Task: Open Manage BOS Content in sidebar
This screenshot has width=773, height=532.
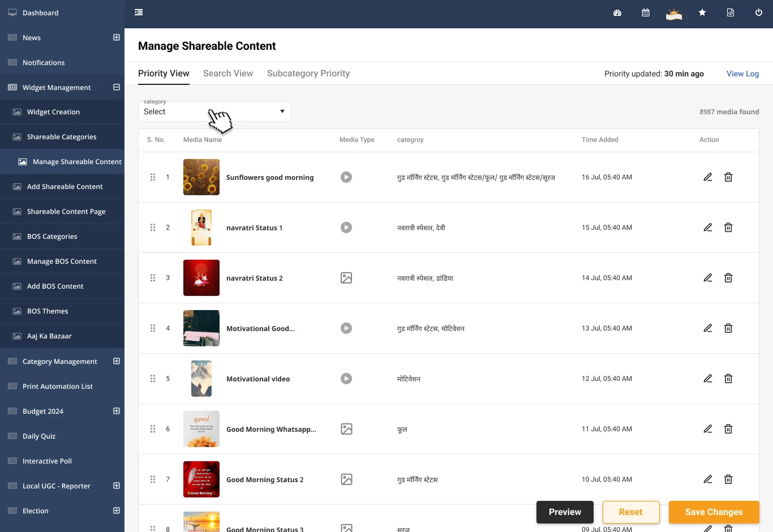Action: 62,261
